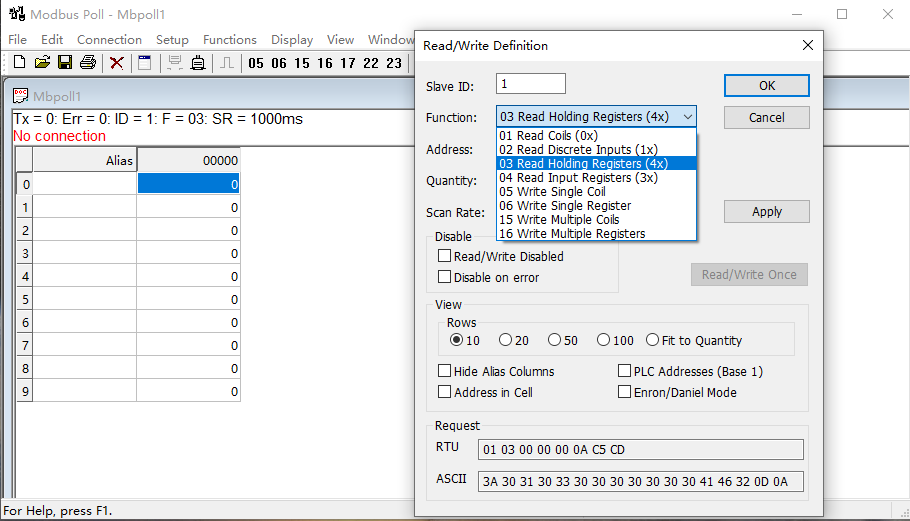Click the Open file folder icon
910x521 pixels.
[x=42, y=63]
